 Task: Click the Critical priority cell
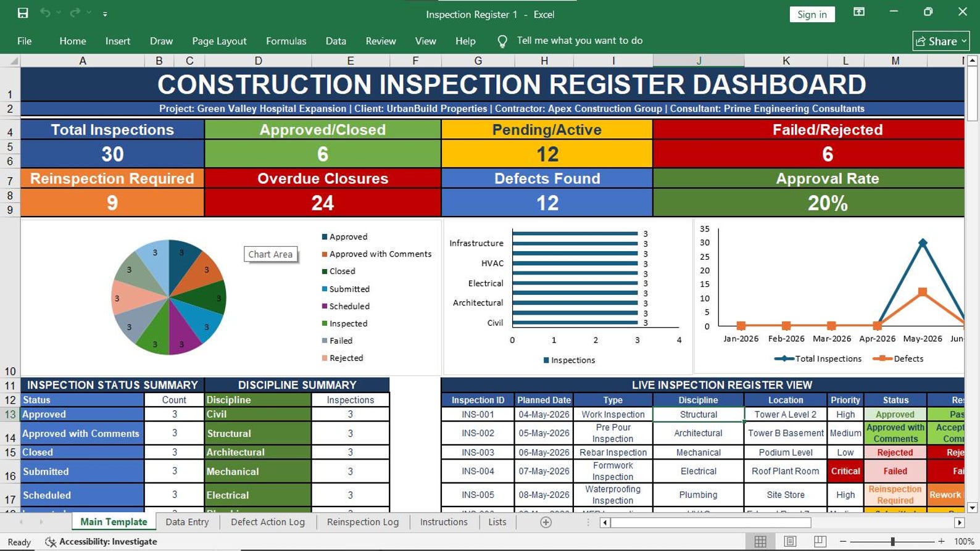[845, 471]
